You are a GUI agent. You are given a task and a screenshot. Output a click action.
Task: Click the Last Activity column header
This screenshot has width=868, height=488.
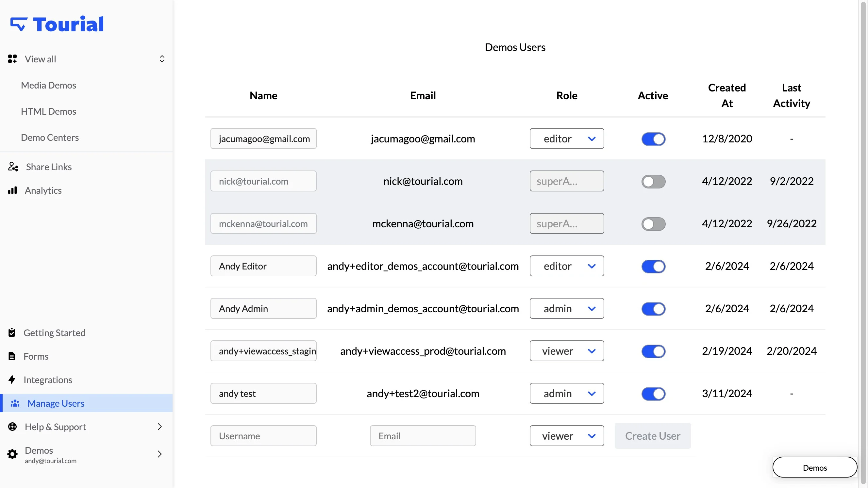pos(792,95)
